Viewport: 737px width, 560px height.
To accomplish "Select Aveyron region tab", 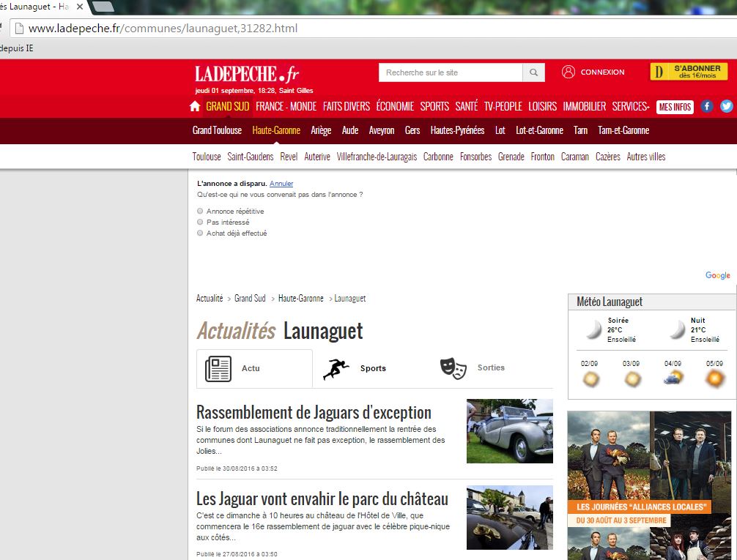I will 381,130.
